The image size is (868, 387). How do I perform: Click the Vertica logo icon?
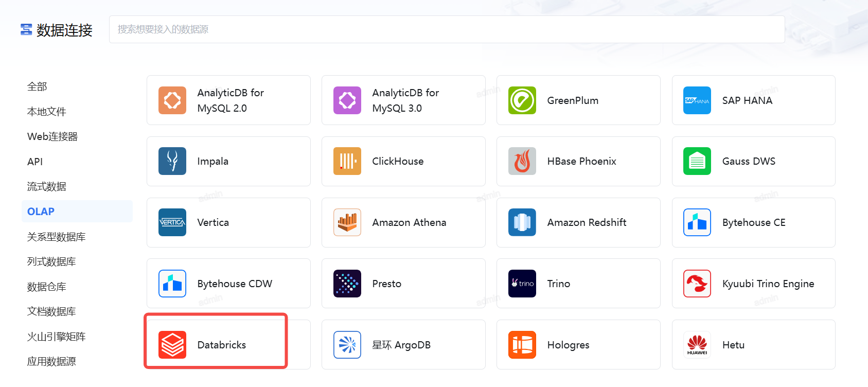click(172, 222)
